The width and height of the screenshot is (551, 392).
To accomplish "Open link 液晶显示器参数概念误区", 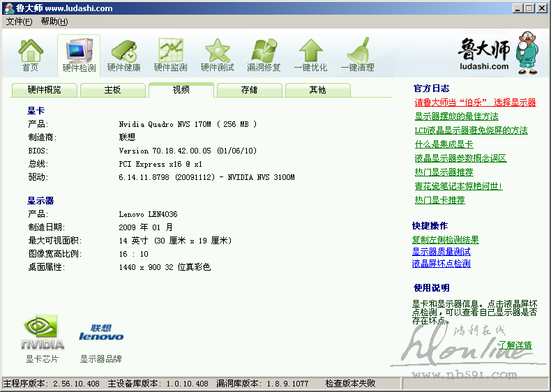I will [460, 158].
